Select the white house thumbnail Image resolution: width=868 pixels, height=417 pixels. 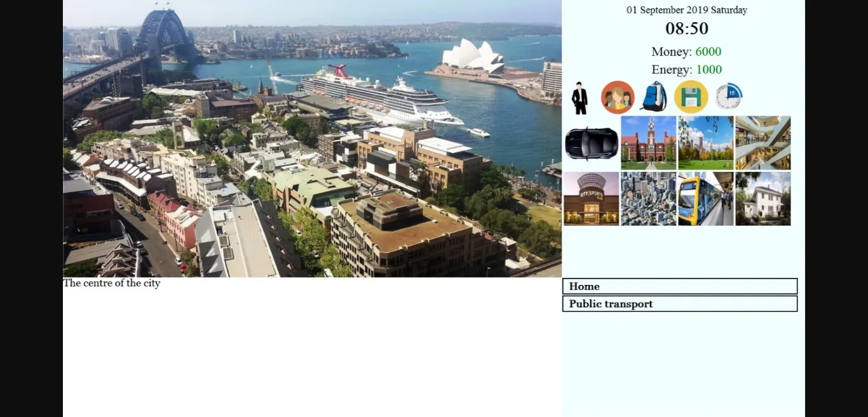(x=763, y=199)
